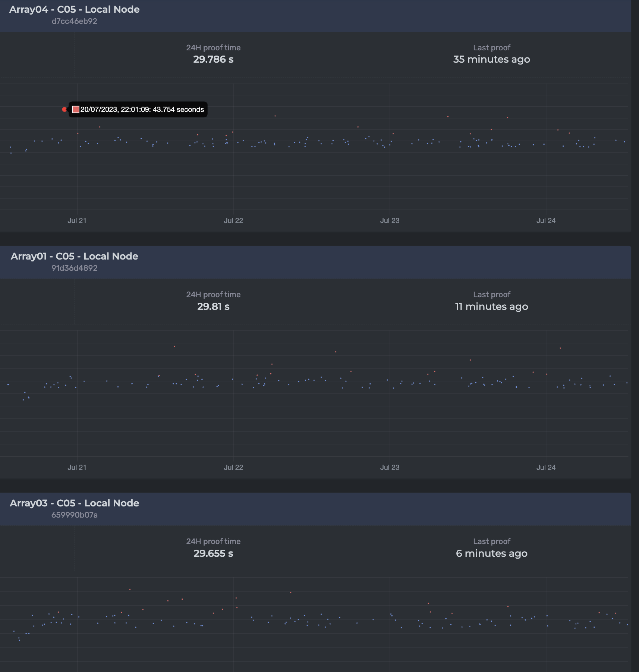The image size is (639, 672).
Task: Click the red square swatch in the tooltip
Action: [75, 109]
